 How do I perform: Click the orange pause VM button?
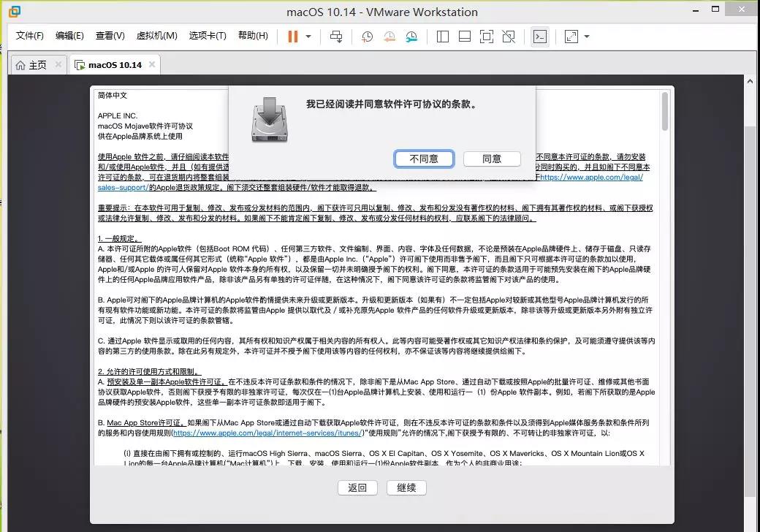pos(293,37)
